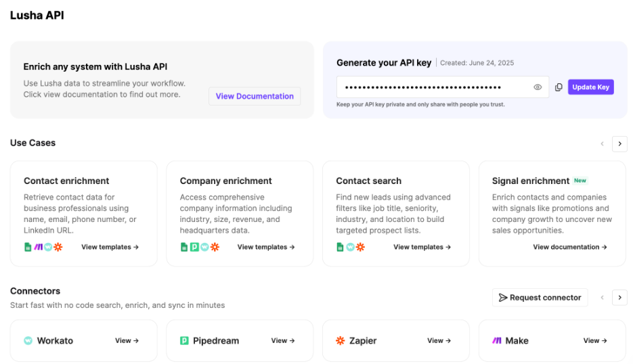Show previous Connectors with left chevron
The width and height of the screenshot is (633, 364).
(602, 298)
